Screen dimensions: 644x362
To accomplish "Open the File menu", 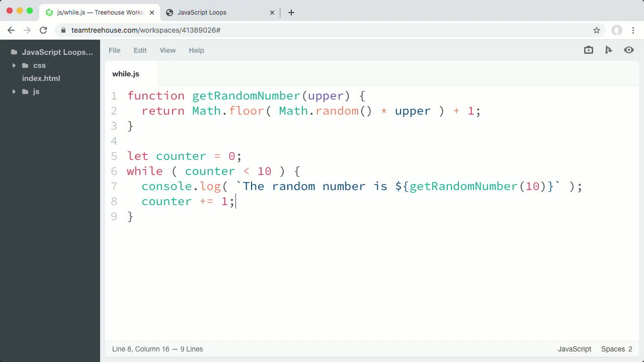I will (114, 50).
